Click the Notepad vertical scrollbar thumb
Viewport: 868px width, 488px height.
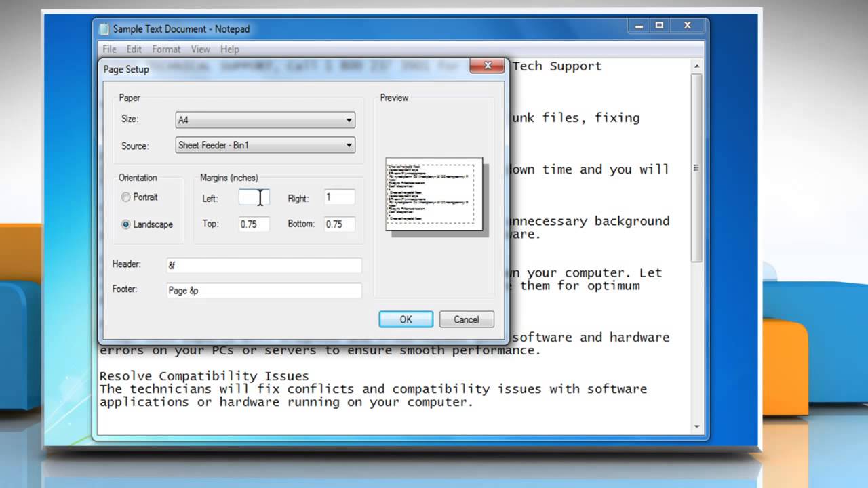pos(696,168)
